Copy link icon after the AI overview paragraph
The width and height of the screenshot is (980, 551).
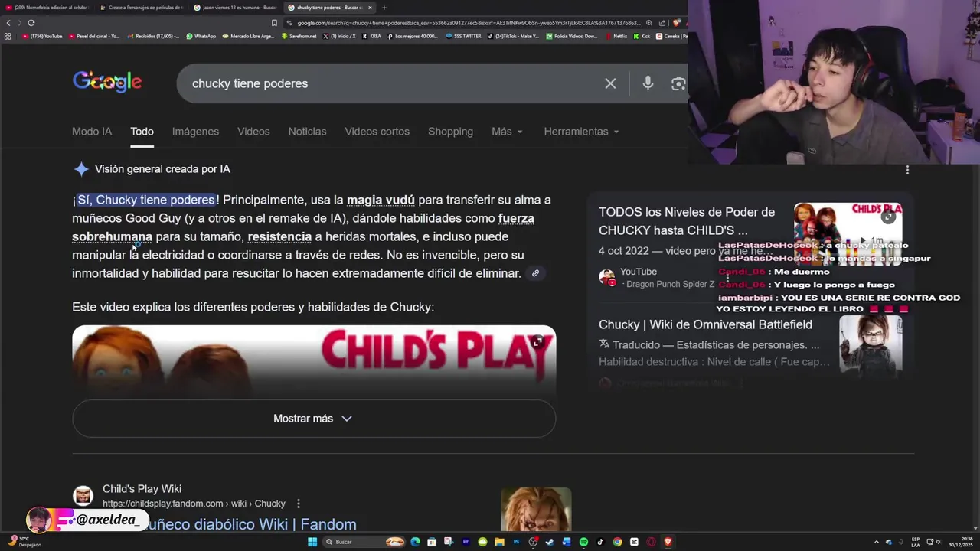click(x=535, y=273)
